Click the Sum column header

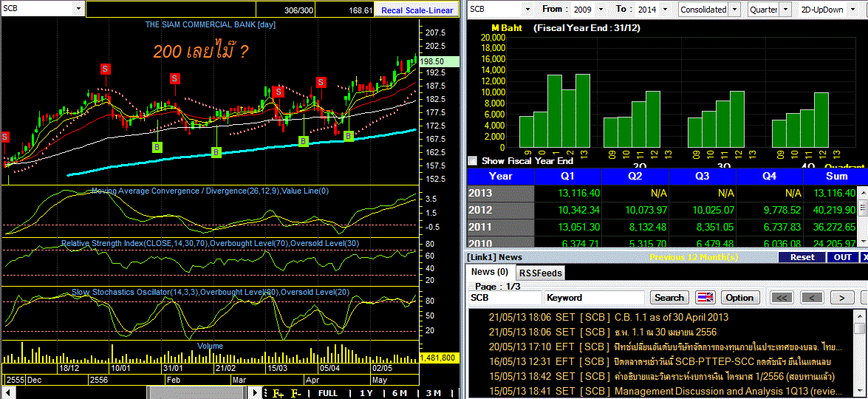tap(836, 177)
